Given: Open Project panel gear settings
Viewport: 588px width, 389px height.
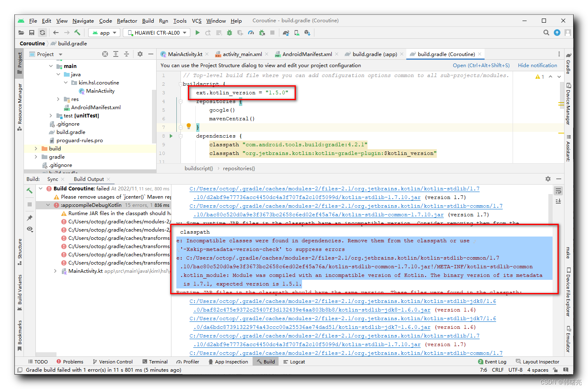Looking at the screenshot, I should [140, 54].
